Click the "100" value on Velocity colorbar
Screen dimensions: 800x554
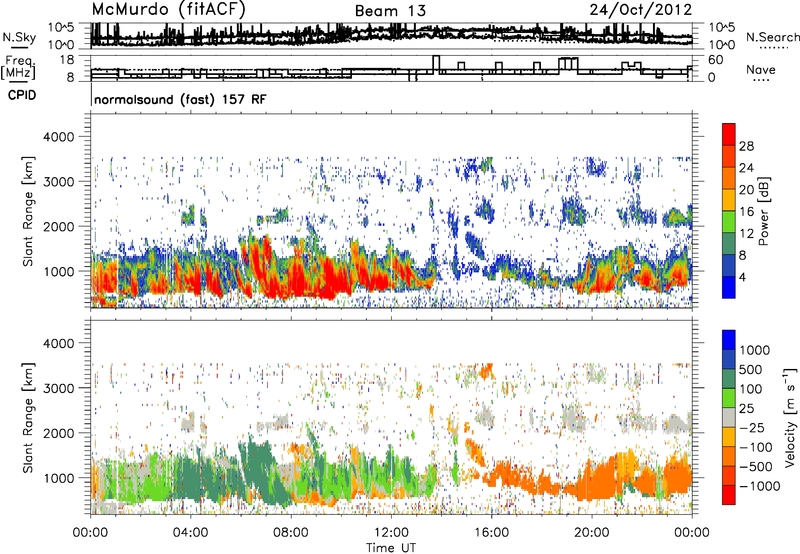pos(751,389)
